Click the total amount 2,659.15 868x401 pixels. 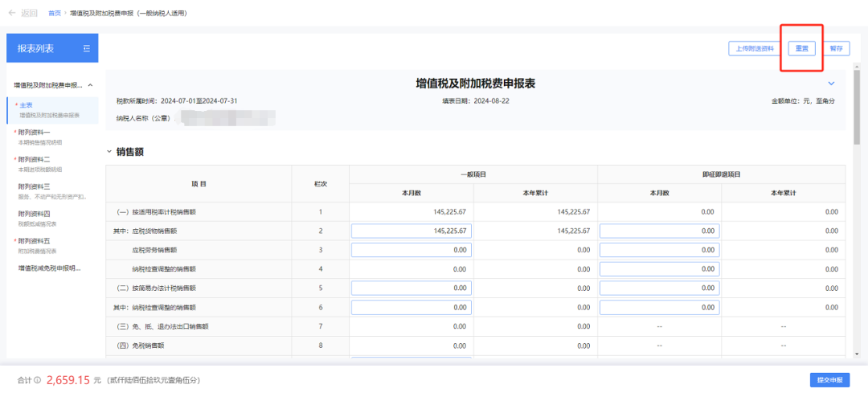tap(68, 380)
